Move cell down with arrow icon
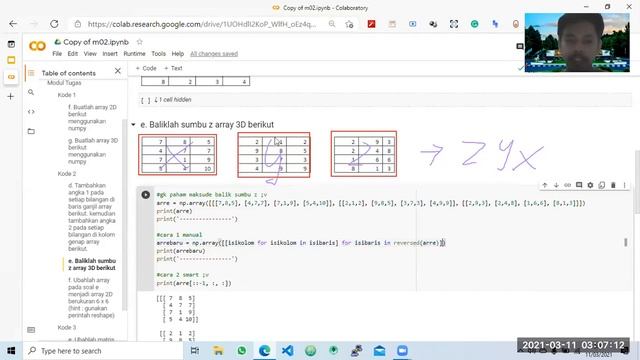Viewport: 640px width, 360px height. [x=556, y=185]
